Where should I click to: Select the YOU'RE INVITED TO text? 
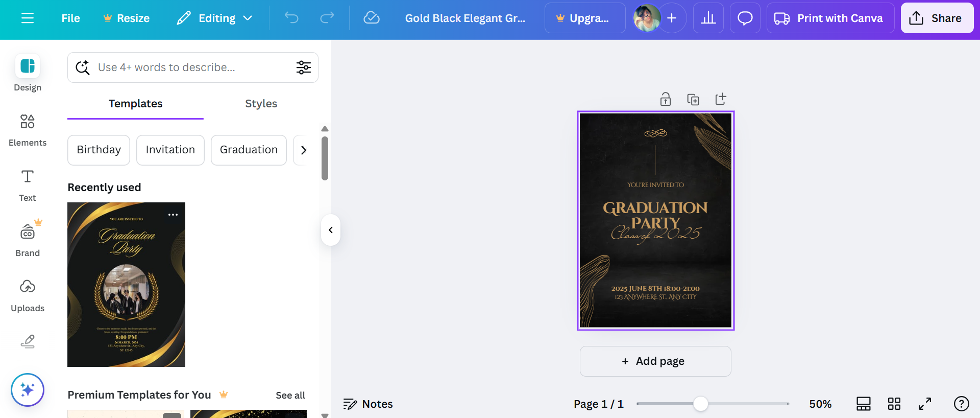pos(656,185)
